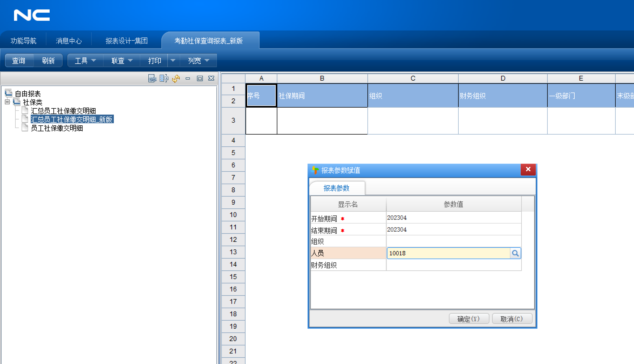Refresh the report tree with yellow arrows icon

tap(176, 78)
